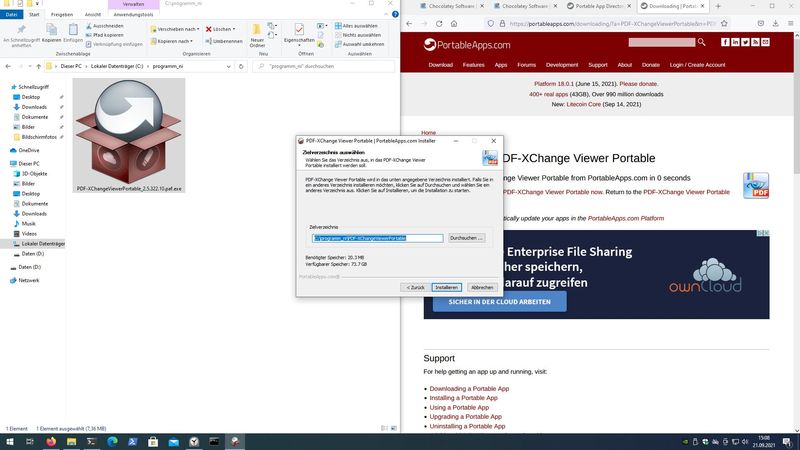
Task: Select Musik in navigation pane
Action: tap(28, 223)
